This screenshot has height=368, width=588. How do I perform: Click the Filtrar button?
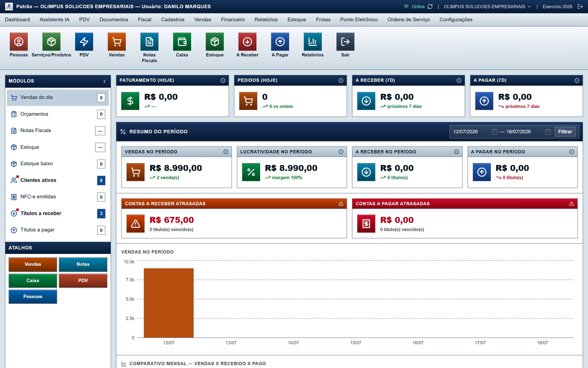point(565,132)
